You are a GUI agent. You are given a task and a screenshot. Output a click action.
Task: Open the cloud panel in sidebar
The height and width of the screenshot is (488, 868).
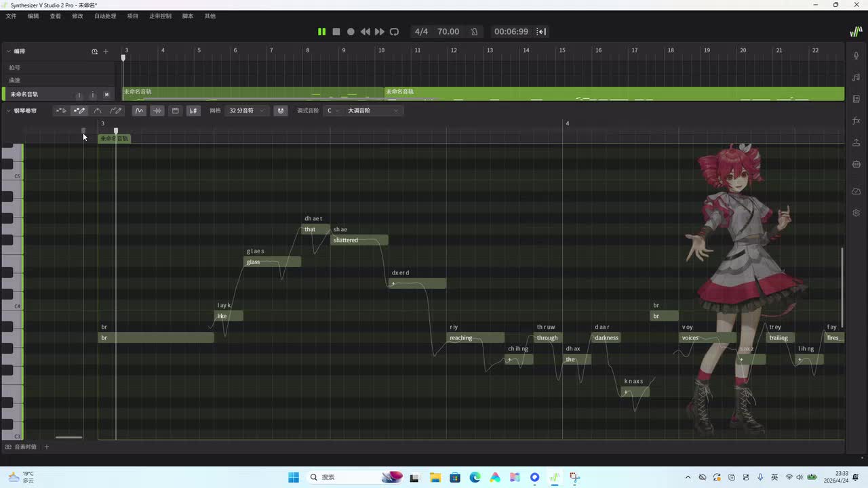click(x=856, y=192)
